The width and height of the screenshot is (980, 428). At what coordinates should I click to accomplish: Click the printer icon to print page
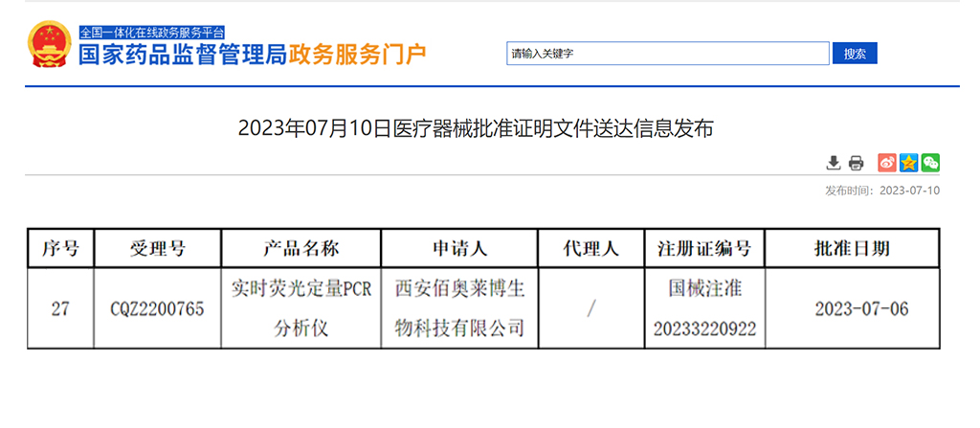click(x=856, y=163)
